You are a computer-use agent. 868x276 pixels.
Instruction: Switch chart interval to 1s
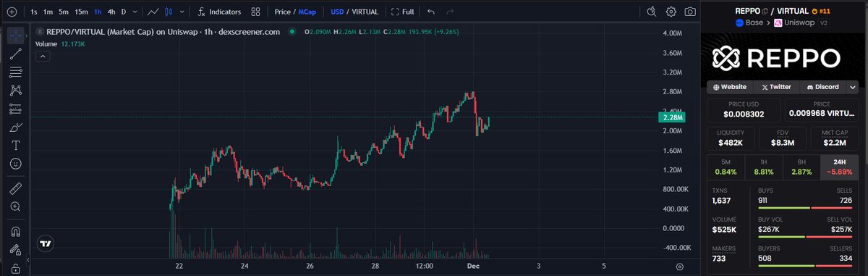34,12
